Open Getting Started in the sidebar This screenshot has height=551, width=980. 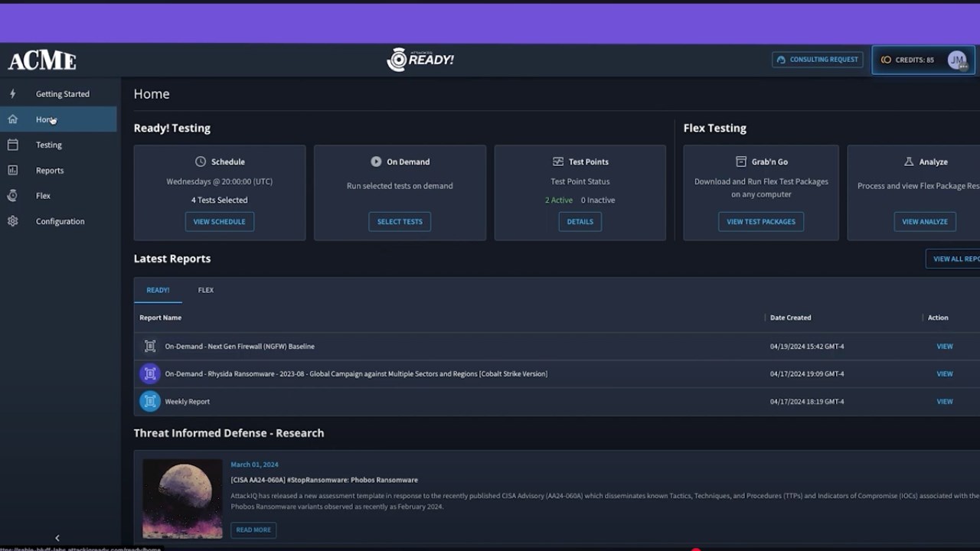click(58, 94)
